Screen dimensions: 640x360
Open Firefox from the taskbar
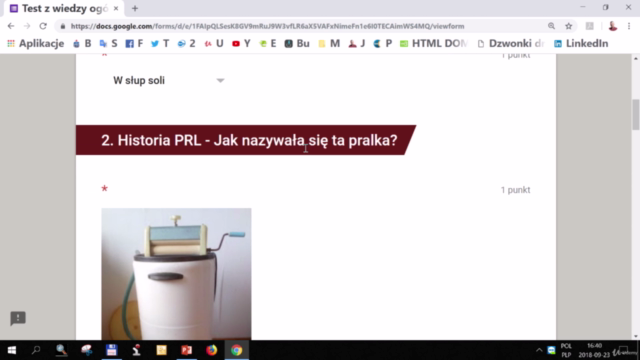(211, 350)
